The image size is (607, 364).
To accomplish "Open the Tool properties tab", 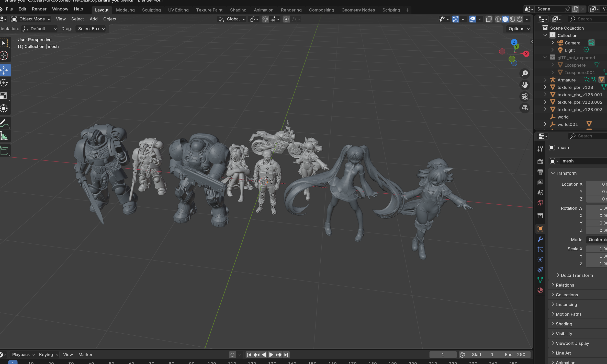I will (x=540, y=149).
